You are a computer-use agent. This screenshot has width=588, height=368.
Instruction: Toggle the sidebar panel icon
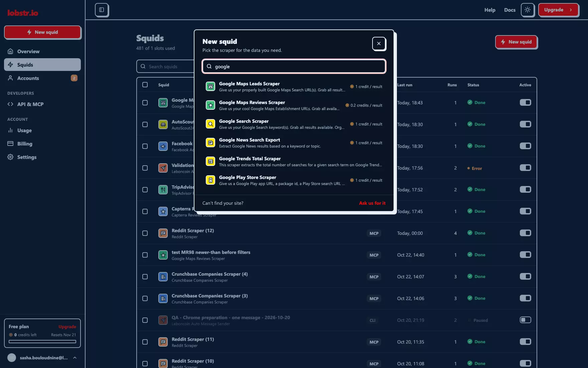(x=102, y=10)
